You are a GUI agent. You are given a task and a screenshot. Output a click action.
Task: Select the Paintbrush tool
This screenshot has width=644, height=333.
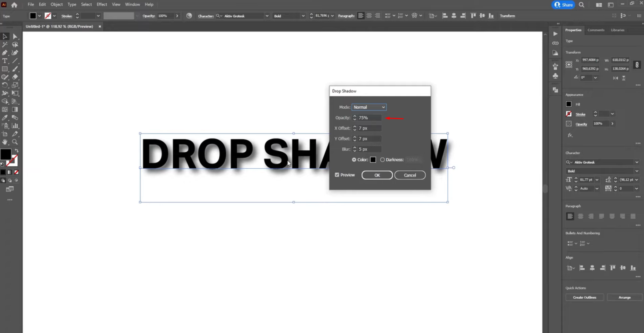click(15, 69)
